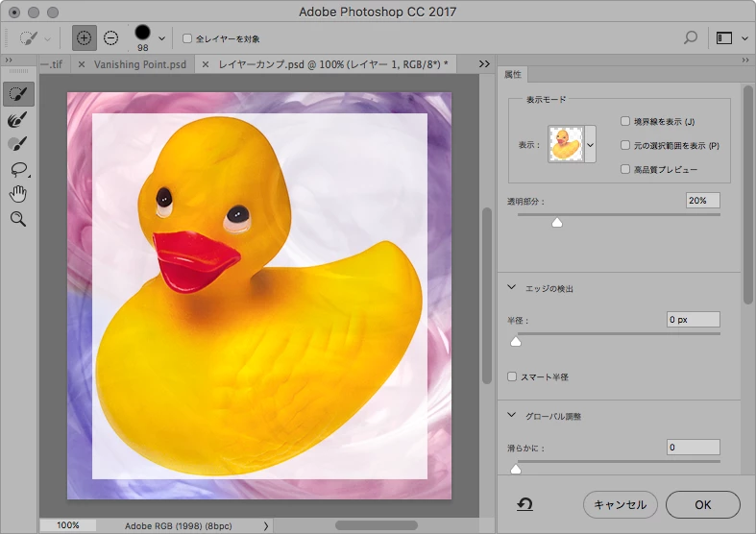Enable スマート半径 checkbox

[x=512, y=376]
